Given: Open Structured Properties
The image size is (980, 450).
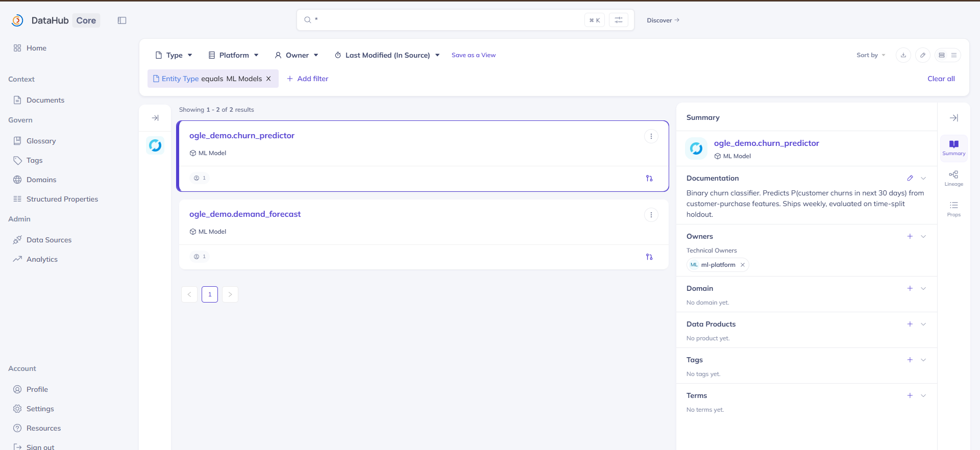Looking at the screenshot, I should click(x=62, y=199).
